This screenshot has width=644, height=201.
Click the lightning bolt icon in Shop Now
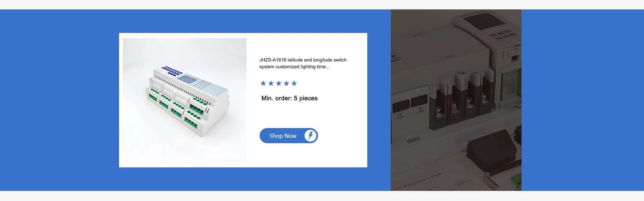tap(311, 135)
